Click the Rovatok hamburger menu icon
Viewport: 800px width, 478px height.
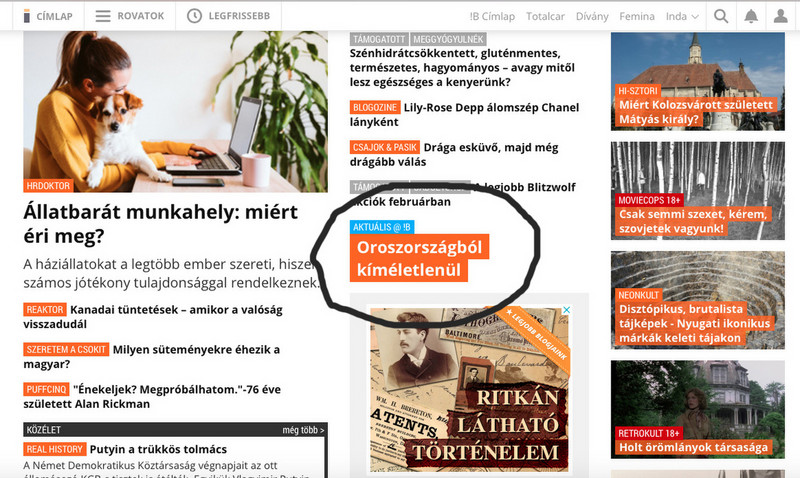click(103, 16)
